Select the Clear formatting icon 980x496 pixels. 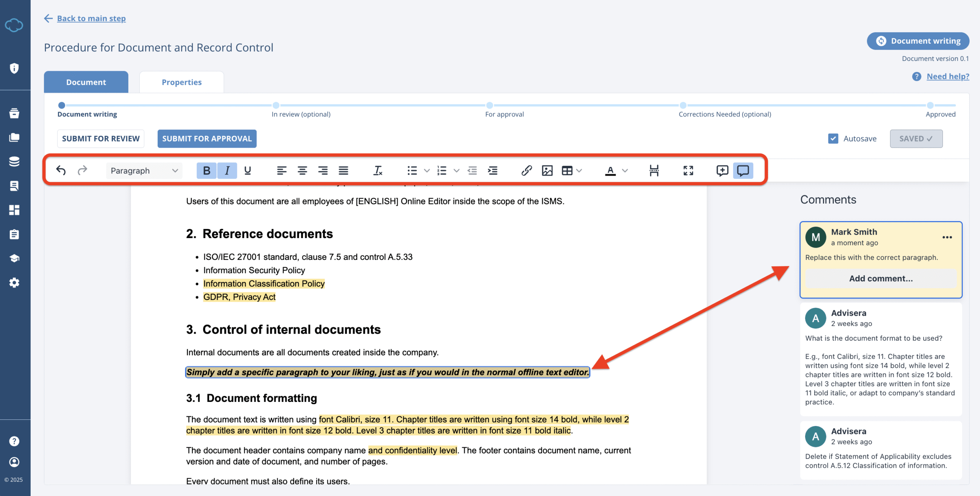pyautogui.click(x=377, y=171)
